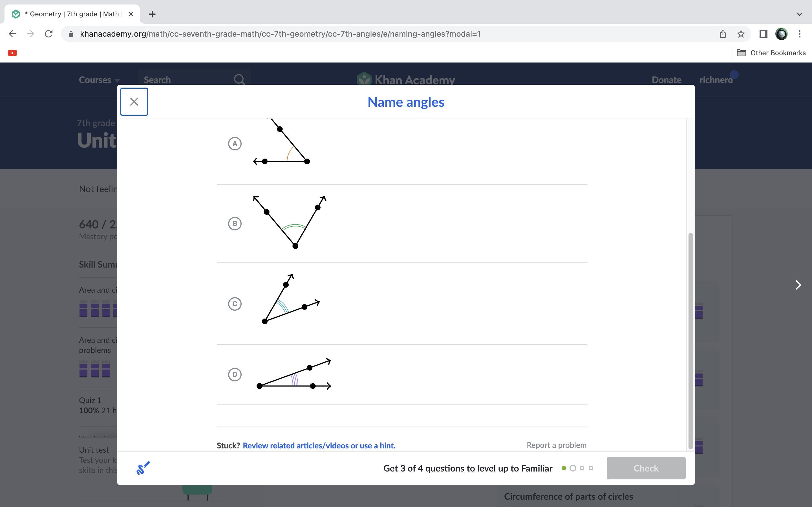
Task: Advance with the right arrow chevron
Action: pos(798,285)
